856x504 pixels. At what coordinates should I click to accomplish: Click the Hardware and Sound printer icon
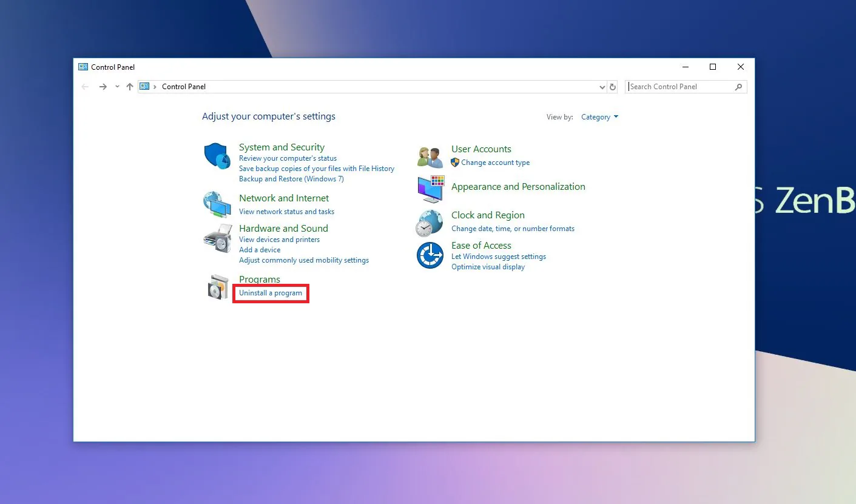click(x=217, y=238)
